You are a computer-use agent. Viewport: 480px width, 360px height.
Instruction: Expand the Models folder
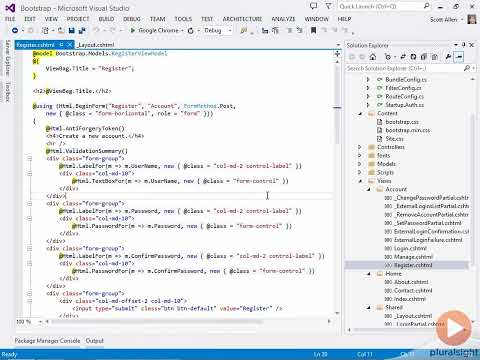[x=360, y=164]
